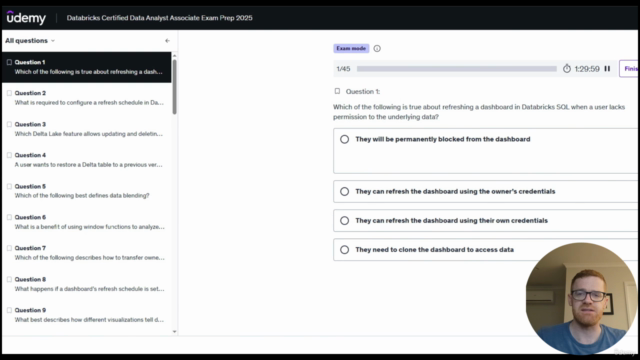
Task: Flag Question 2 checkbox in sidebar
Action: coord(9,93)
